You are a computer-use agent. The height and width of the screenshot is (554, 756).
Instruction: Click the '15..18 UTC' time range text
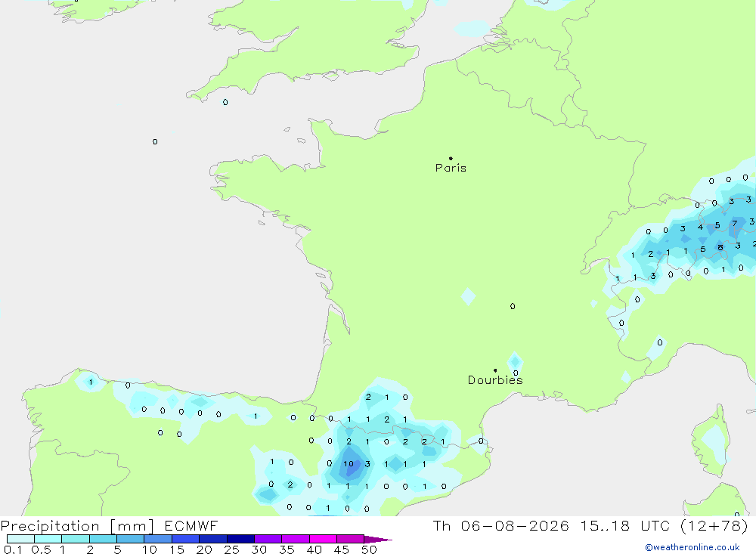coord(625,526)
